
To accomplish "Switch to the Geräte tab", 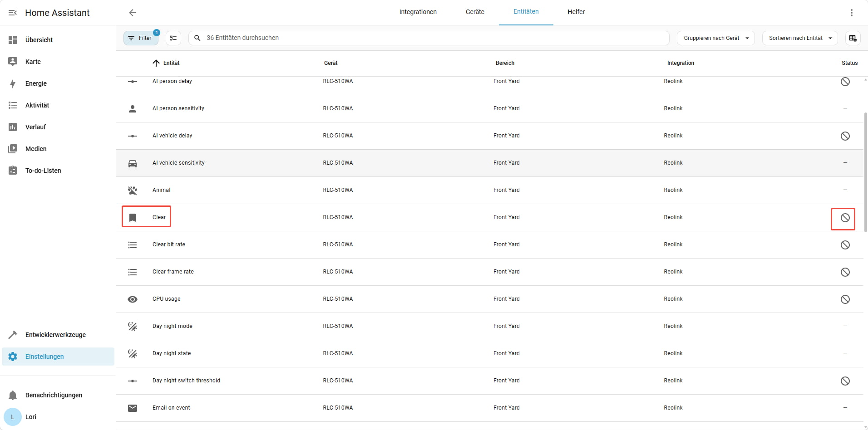I will 475,12.
